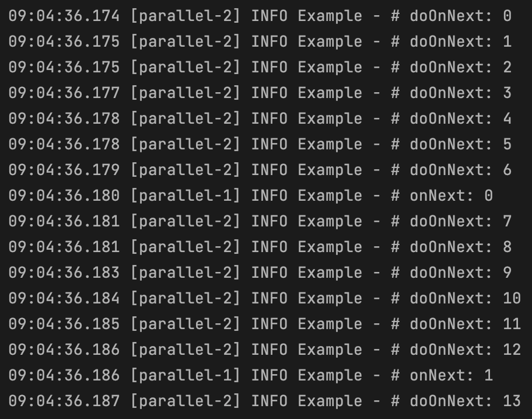Click the log line ending in doOnNext: 2

pyautogui.click(x=260, y=67)
